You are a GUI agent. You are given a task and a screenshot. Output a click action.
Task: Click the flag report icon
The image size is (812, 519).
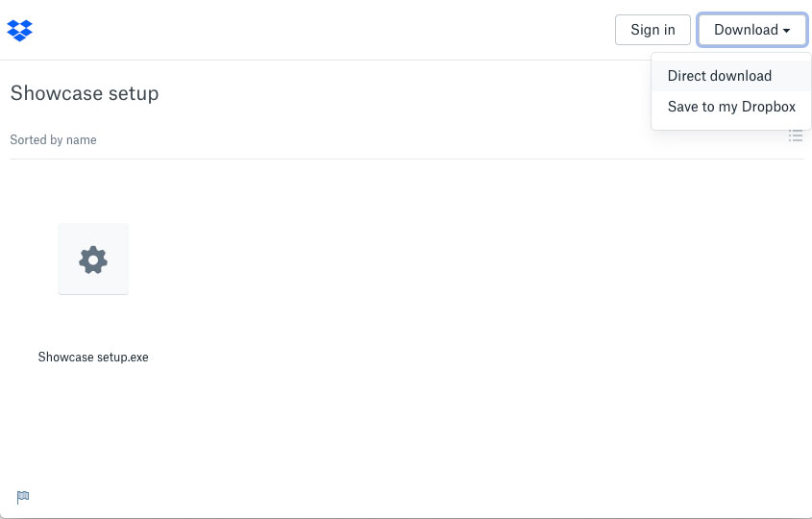(x=23, y=497)
